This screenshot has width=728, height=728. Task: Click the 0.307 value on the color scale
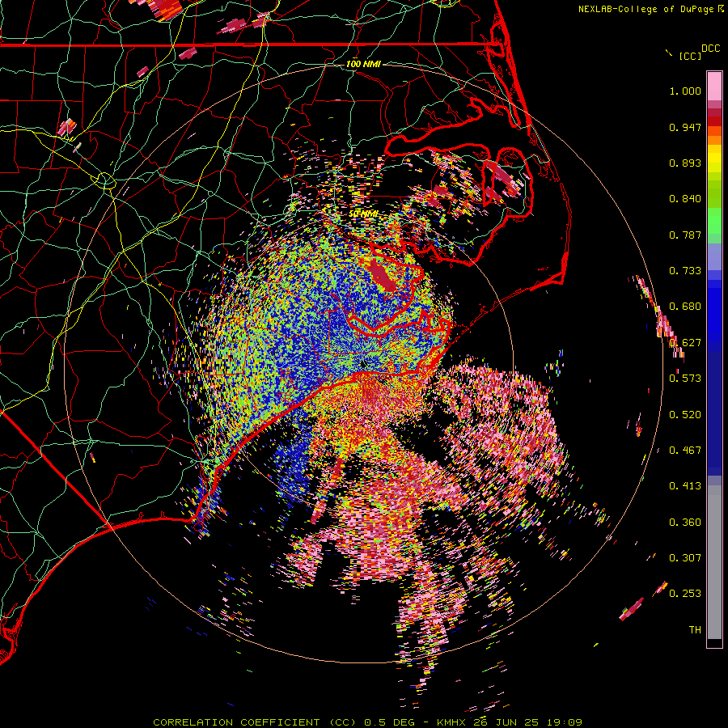[685, 557]
